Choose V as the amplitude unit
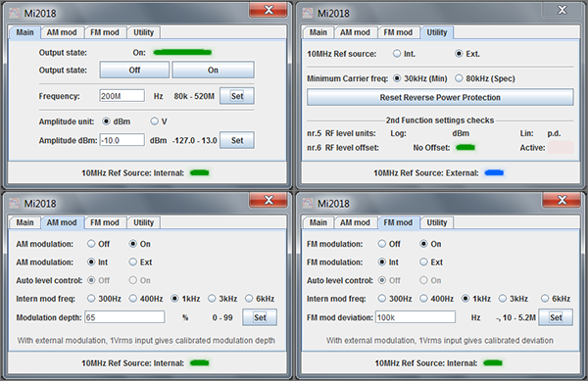Image resolution: width=588 pixels, height=381 pixels. (x=154, y=121)
